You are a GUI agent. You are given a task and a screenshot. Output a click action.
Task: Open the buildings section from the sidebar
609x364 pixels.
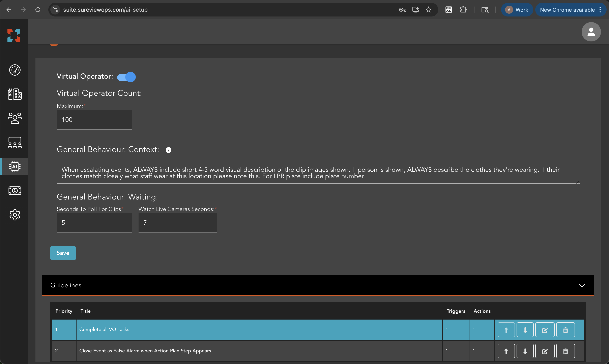tap(15, 94)
